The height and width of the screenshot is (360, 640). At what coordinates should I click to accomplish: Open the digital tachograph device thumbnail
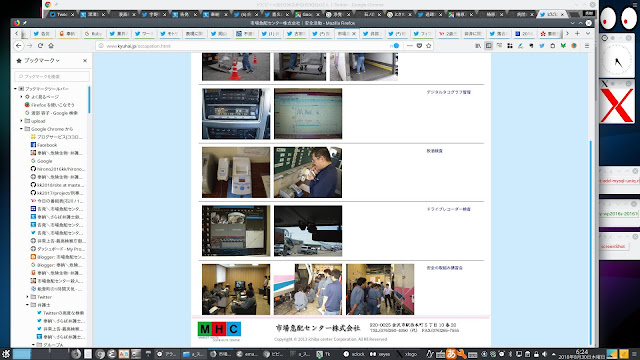point(236,114)
